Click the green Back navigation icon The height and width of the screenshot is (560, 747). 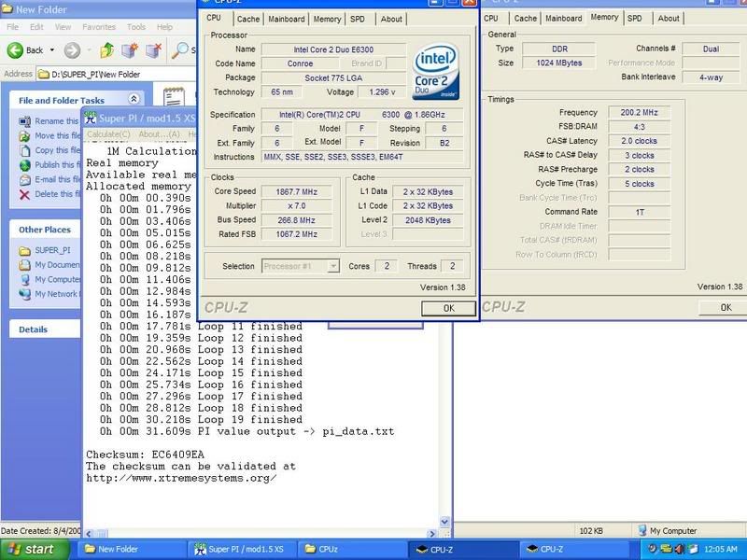coord(17,49)
